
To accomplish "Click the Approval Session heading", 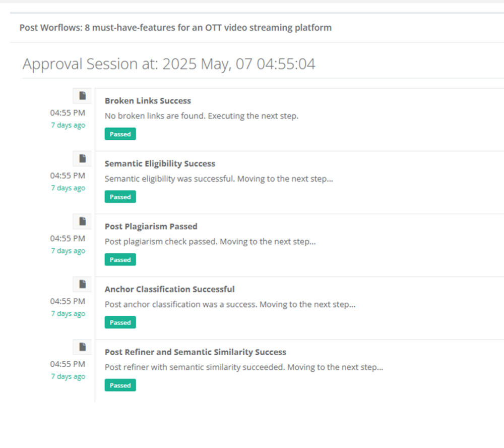I will [x=169, y=64].
